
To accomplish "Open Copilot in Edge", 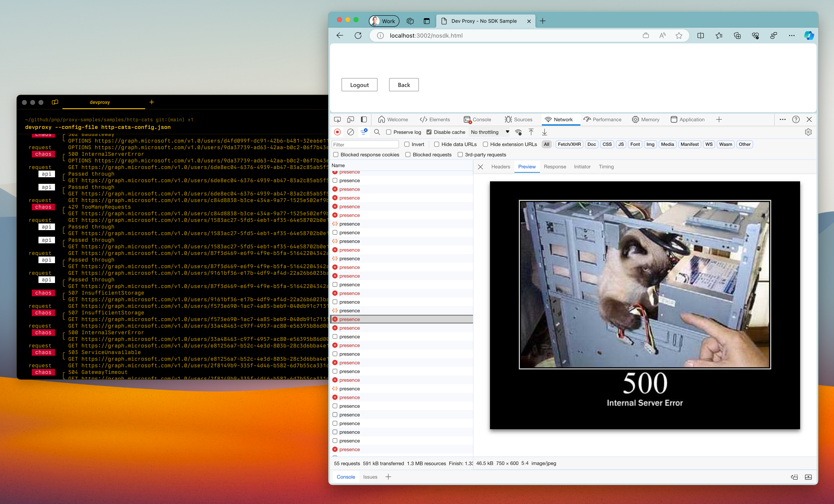I will (x=809, y=36).
